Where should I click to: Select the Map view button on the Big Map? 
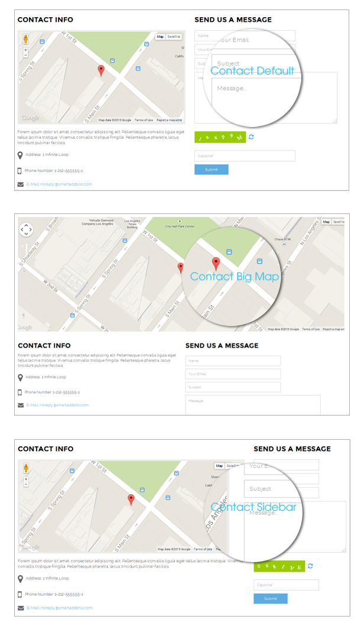click(x=327, y=222)
